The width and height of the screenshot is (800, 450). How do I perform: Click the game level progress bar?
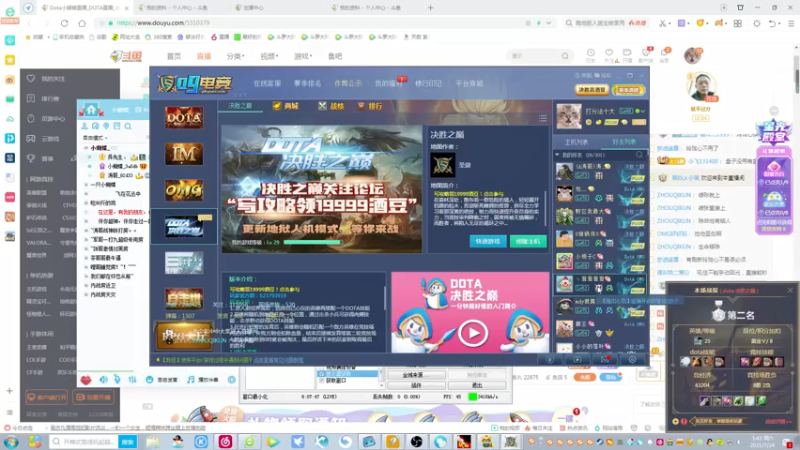tap(312, 242)
